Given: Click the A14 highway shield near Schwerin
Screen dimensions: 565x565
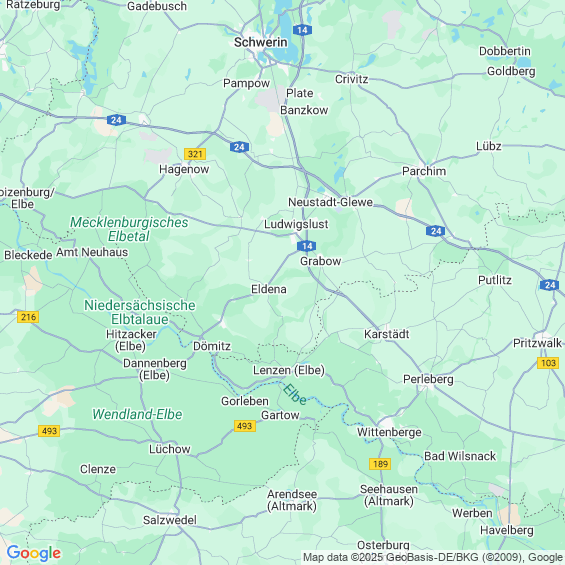Looking at the screenshot, I should point(302,30).
